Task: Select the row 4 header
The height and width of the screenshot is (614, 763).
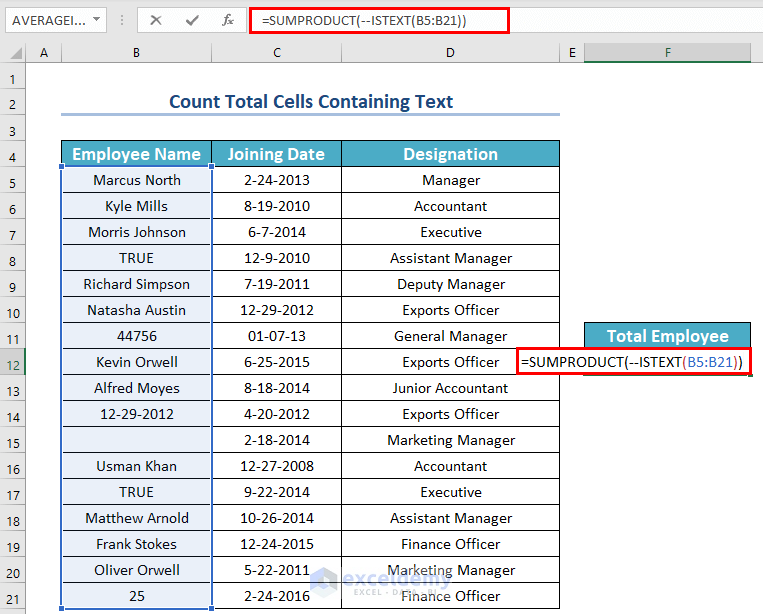Action: [x=13, y=154]
